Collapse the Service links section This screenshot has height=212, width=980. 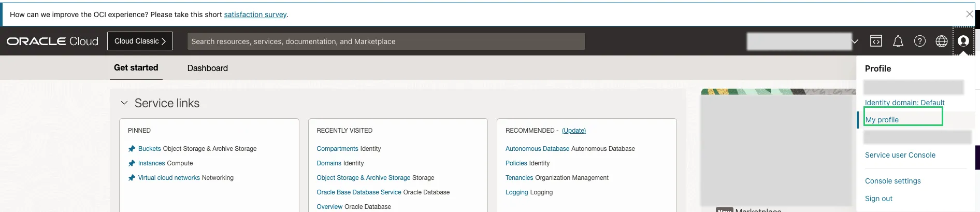click(x=124, y=103)
